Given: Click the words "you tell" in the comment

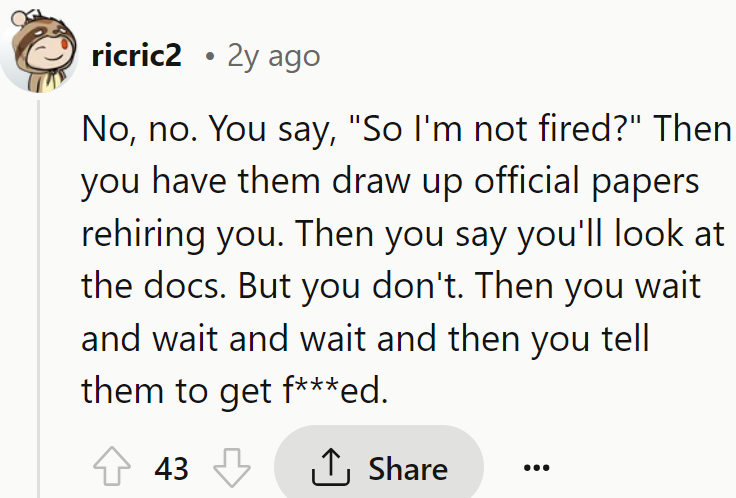Looking at the screenshot, I should point(590,339).
